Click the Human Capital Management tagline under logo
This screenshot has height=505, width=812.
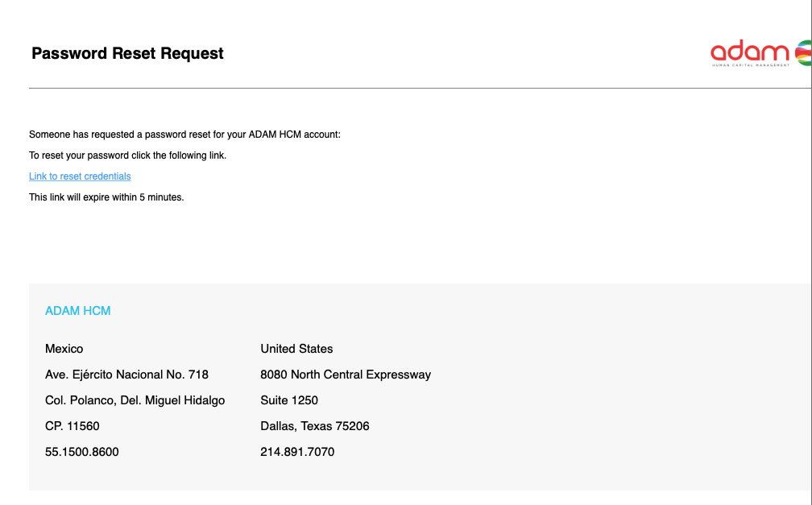pos(751,65)
